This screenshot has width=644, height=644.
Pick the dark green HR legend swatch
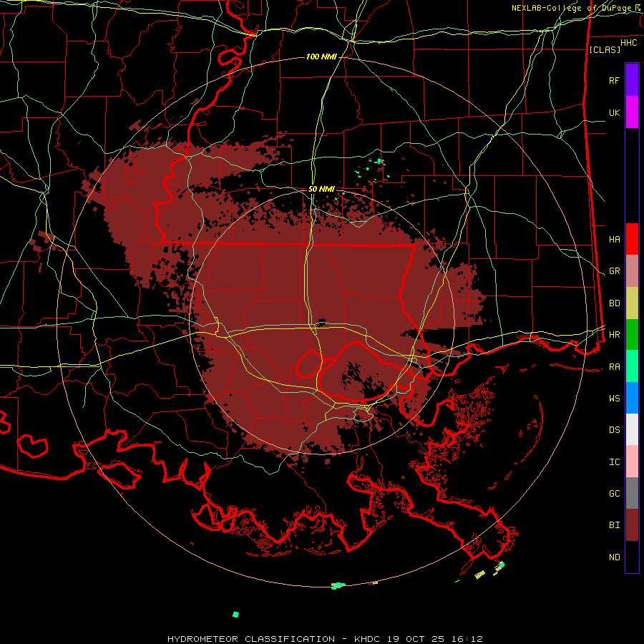coord(632,335)
